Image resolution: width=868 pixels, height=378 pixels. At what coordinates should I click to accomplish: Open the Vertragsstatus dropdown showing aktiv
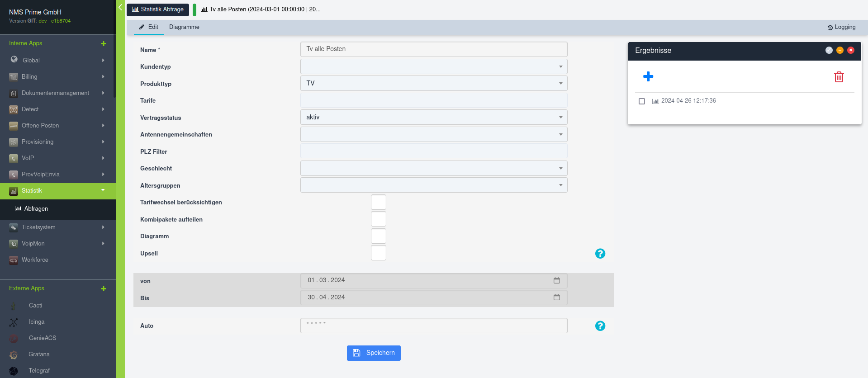click(434, 117)
